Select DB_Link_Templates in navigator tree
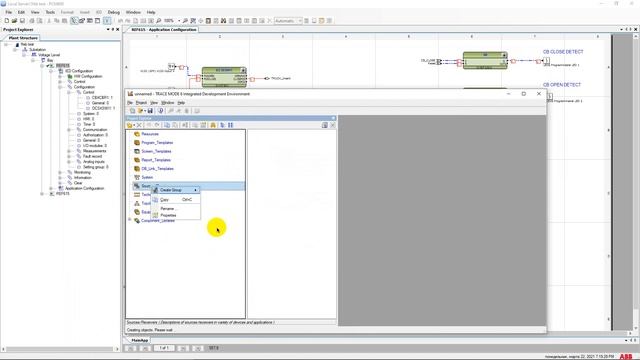Screen dimensions: 640x360 pos(157,169)
